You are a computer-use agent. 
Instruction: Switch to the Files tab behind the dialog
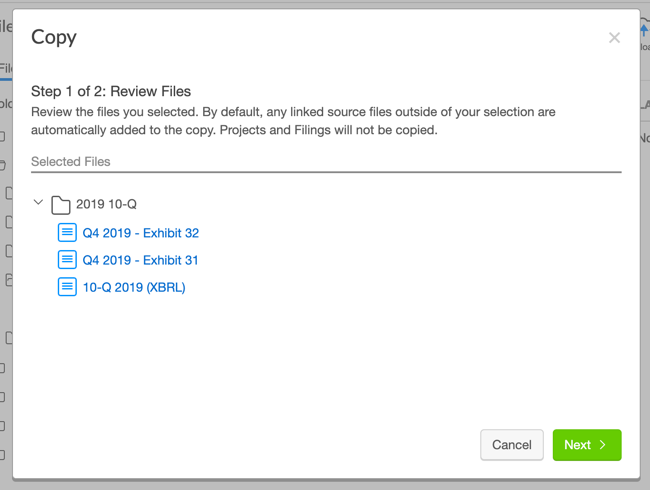pos(5,68)
